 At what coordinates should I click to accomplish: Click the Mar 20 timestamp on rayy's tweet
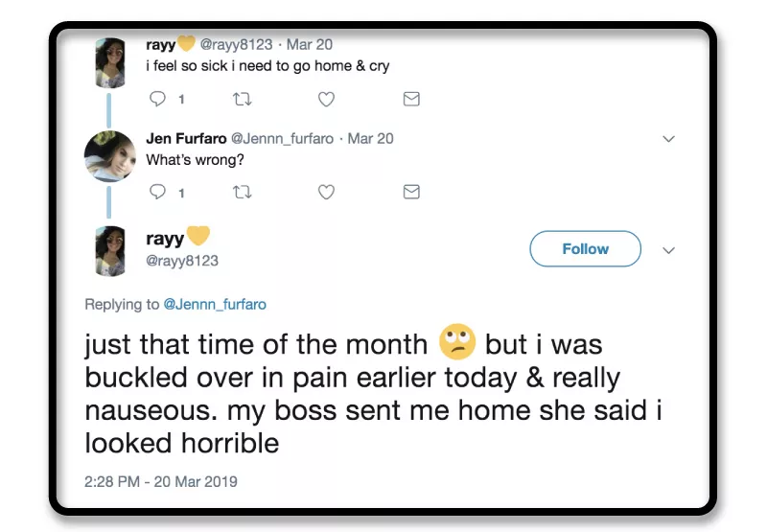[309, 44]
